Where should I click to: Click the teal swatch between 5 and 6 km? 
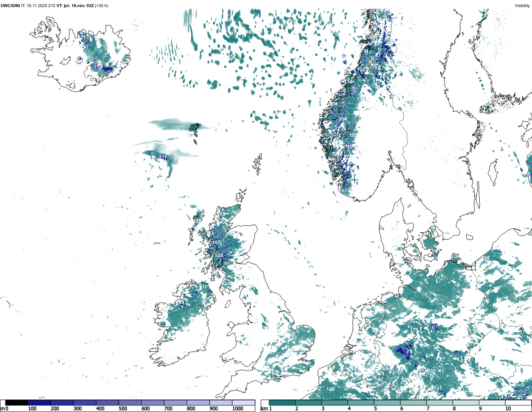pos(387,402)
